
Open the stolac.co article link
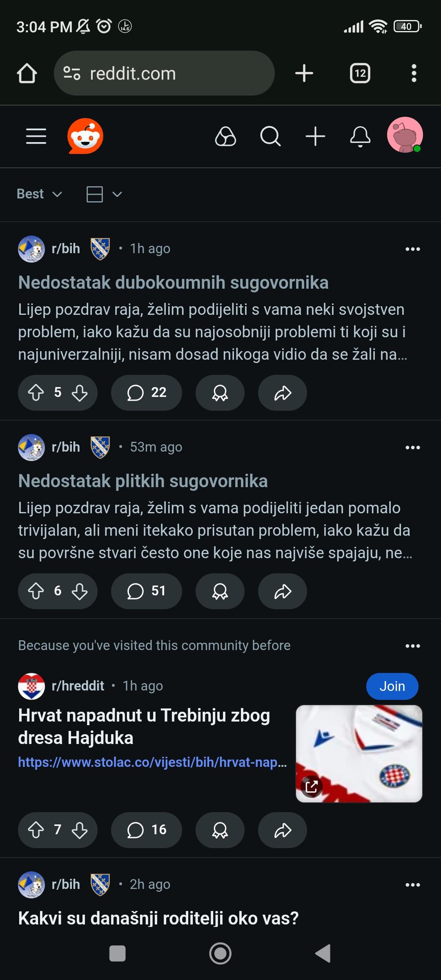tap(152, 762)
